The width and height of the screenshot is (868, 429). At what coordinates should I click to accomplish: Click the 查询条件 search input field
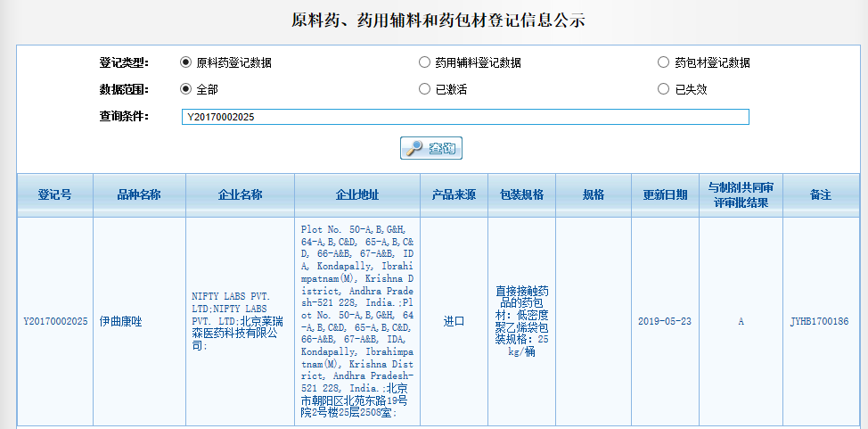coord(465,117)
